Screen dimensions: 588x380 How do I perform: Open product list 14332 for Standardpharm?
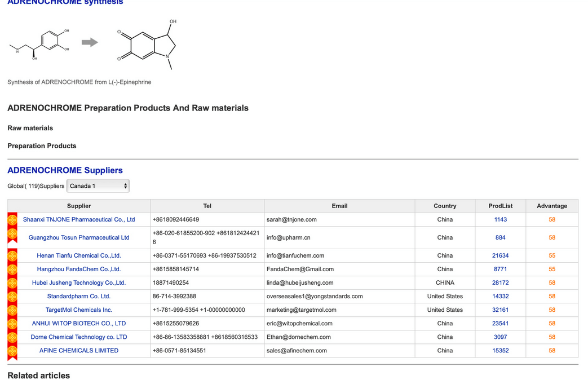pyautogui.click(x=500, y=296)
